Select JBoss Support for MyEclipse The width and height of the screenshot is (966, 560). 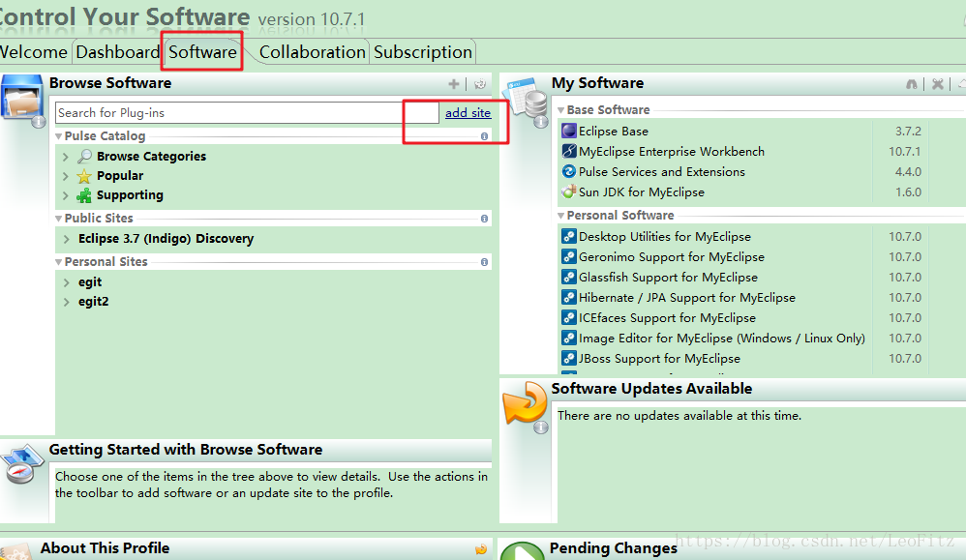pyautogui.click(x=660, y=358)
